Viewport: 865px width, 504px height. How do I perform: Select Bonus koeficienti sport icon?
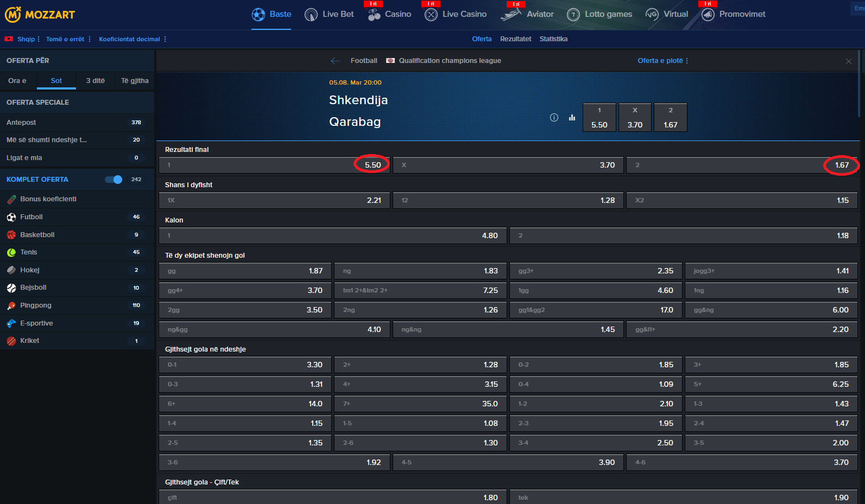click(x=11, y=200)
